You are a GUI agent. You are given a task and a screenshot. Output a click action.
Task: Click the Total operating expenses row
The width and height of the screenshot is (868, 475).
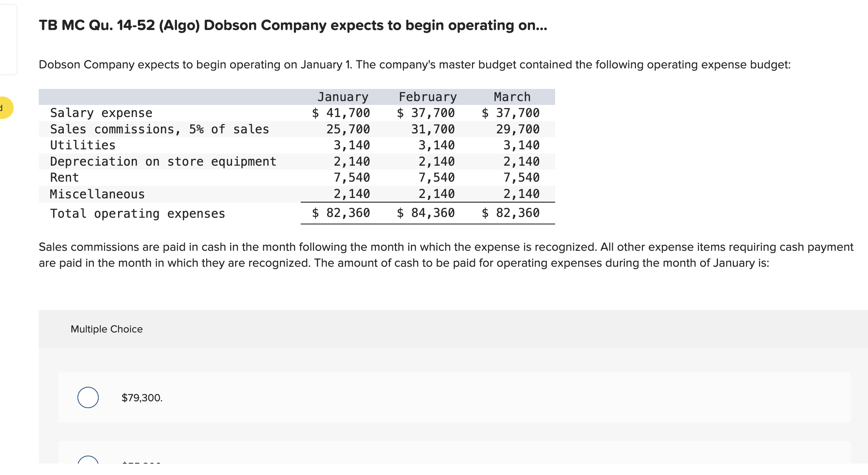[x=137, y=213]
